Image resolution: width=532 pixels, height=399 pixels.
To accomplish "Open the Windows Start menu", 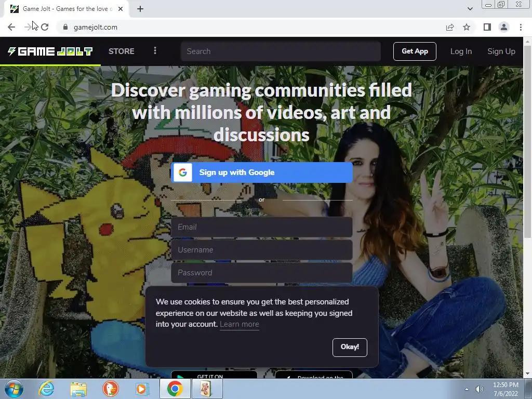I will click(14, 389).
